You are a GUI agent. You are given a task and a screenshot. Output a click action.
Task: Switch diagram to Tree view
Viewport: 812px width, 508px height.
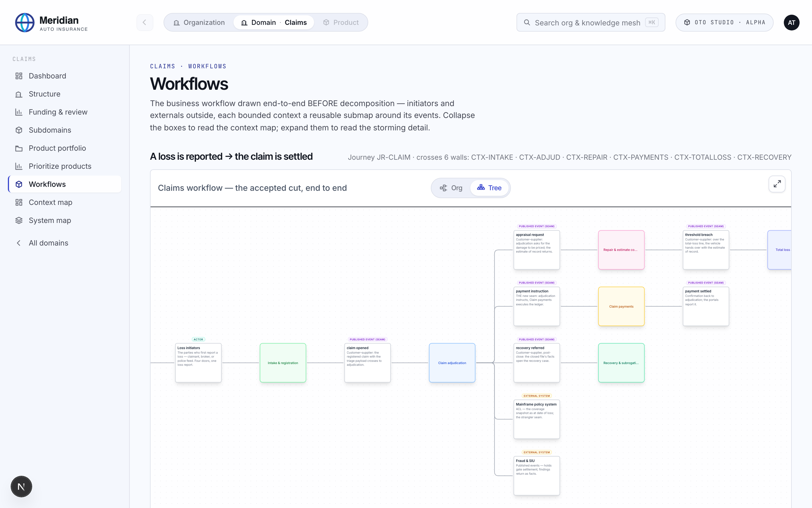(x=489, y=188)
